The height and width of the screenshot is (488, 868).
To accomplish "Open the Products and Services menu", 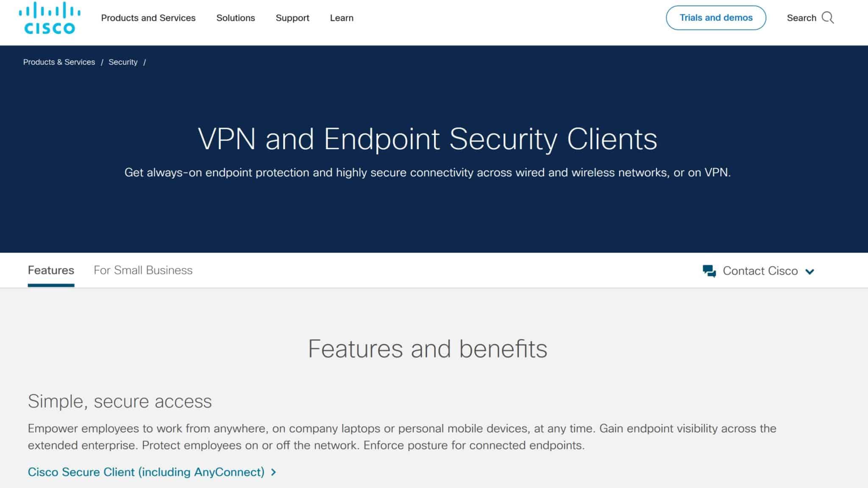I will (x=148, y=18).
